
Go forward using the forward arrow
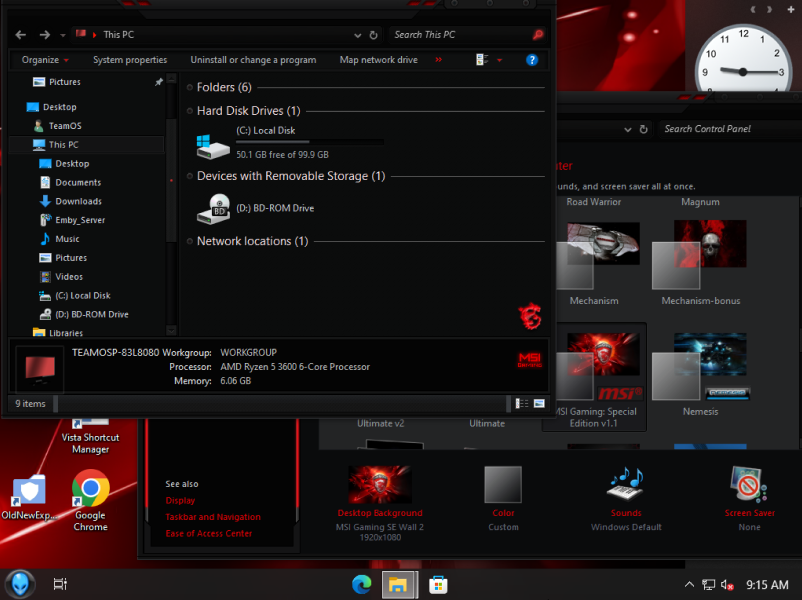[45, 35]
